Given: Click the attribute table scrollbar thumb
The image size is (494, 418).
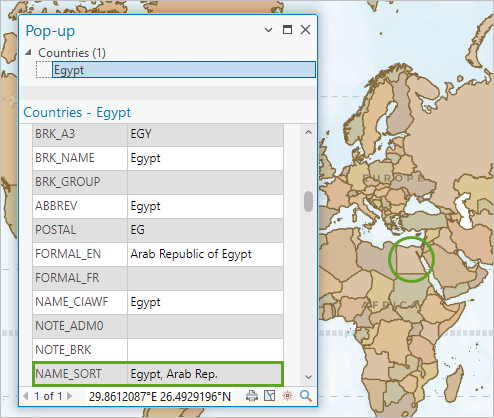Looking at the screenshot, I should pyautogui.click(x=308, y=201).
